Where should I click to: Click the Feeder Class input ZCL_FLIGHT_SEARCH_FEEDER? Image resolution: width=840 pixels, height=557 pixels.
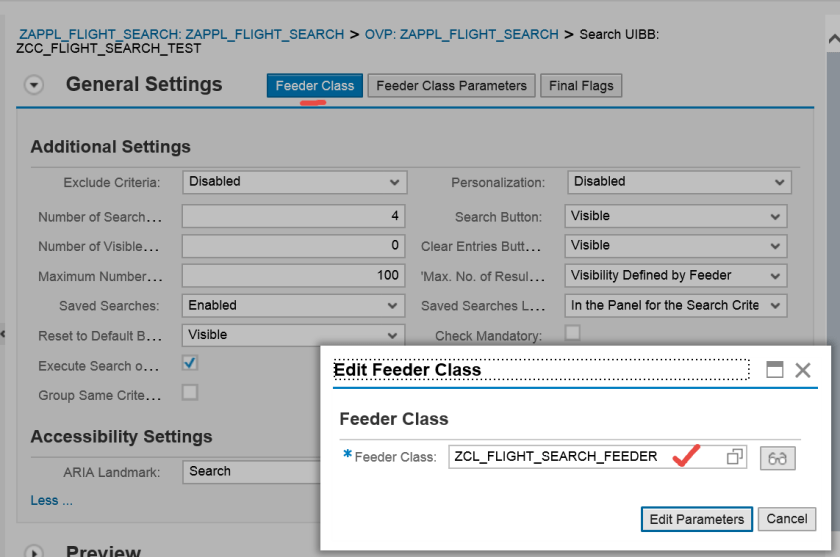click(597, 457)
